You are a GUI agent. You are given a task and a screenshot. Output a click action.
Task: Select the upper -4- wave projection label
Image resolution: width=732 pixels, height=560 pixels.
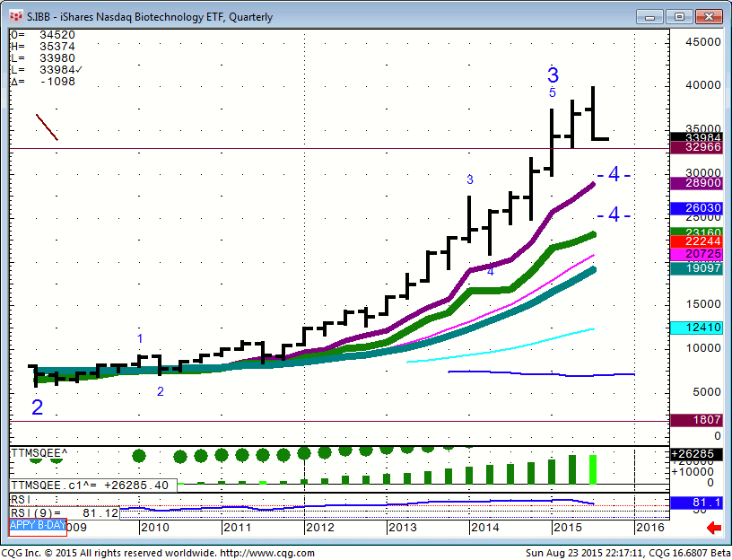click(x=614, y=175)
